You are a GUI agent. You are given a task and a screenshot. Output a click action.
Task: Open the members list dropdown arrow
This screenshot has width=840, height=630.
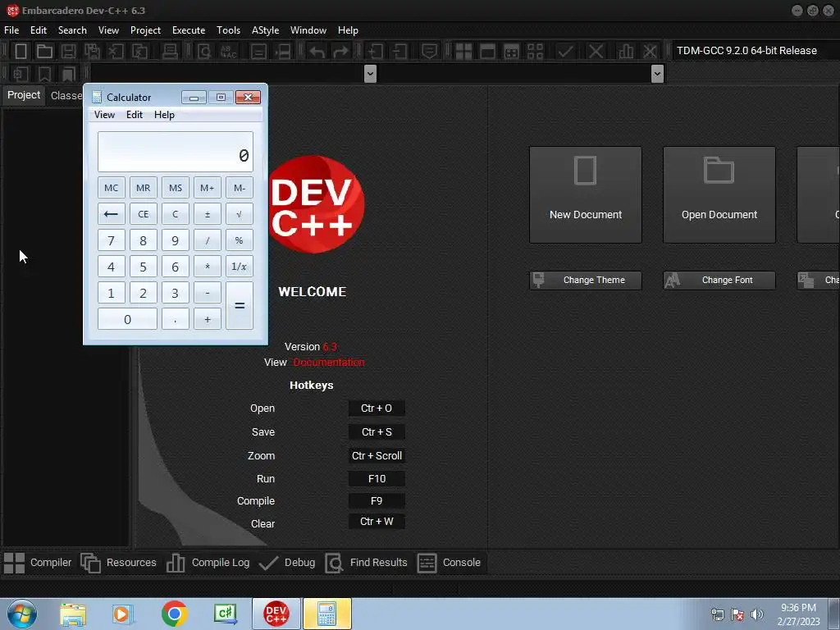tap(657, 73)
